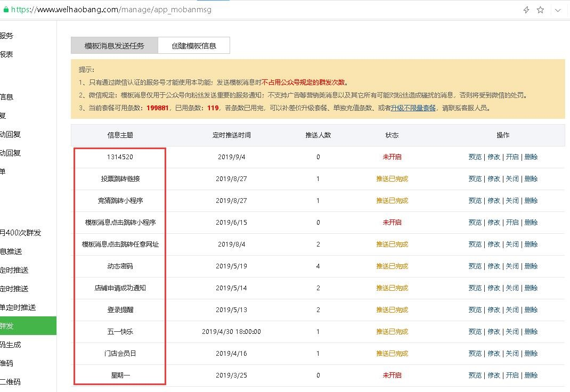The width and height of the screenshot is (570, 392).
Task: Click the lightning bolt icon in address bar
Action: click(x=526, y=10)
